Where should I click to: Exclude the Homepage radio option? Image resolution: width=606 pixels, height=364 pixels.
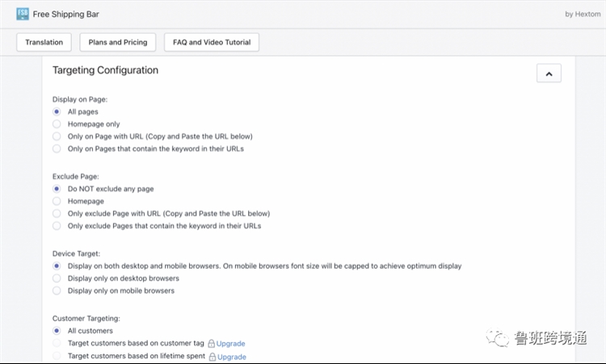click(57, 201)
